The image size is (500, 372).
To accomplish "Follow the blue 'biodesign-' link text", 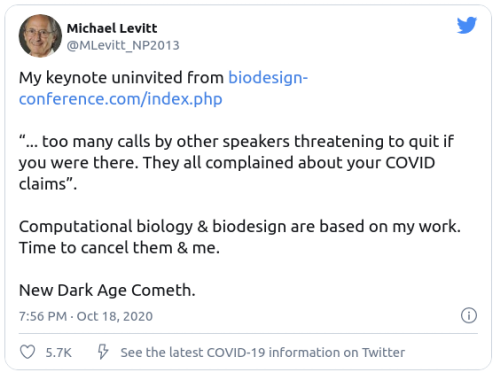I will [x=268, y=78].
